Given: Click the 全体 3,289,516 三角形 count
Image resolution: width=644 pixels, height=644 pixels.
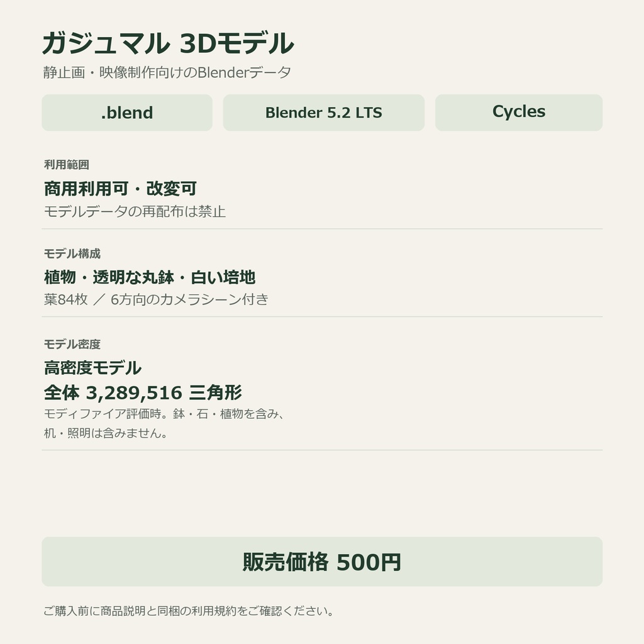Looking at the screenshot, I should pos(143,392).
